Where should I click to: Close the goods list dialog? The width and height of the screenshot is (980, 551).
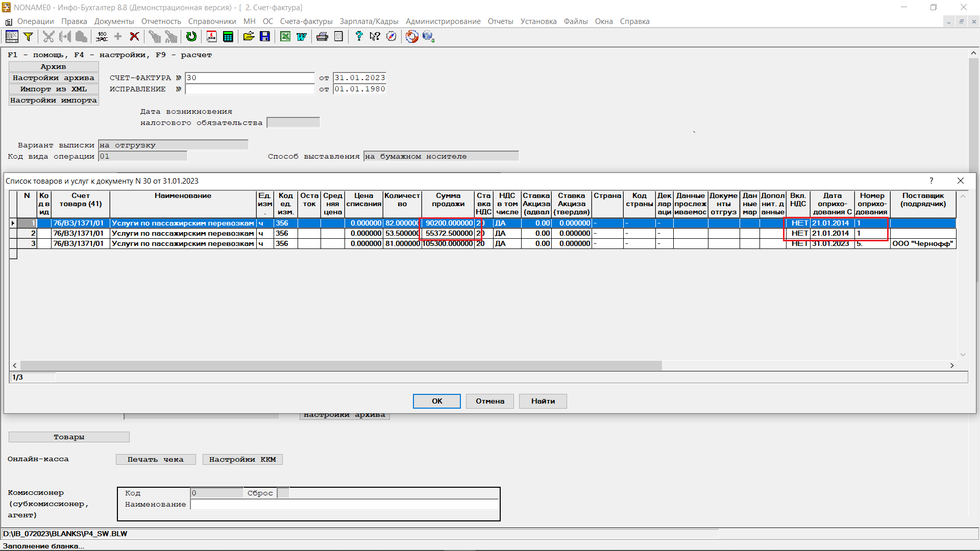(x=961, y=181)
